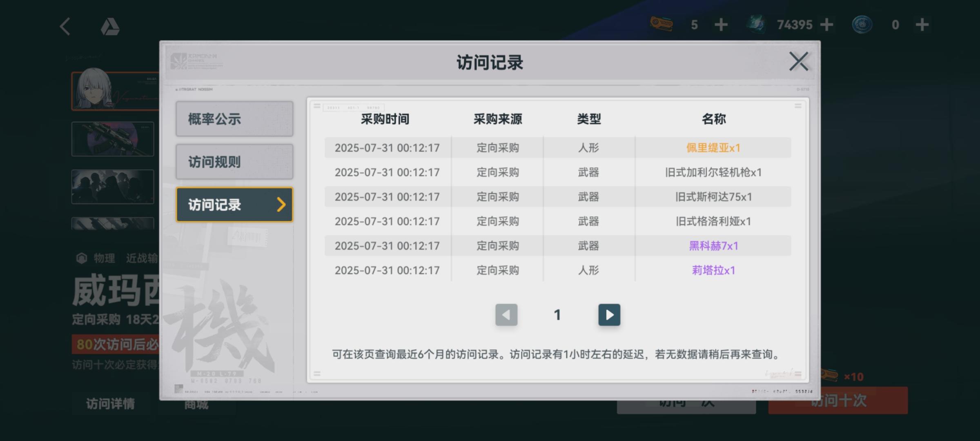Open the 访问规则 tab
The image size is (980, 441).
[234, 162]
